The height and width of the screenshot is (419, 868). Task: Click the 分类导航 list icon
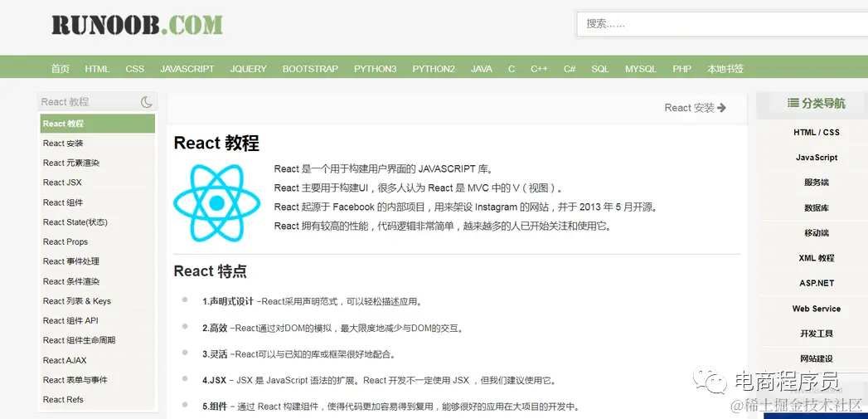pos(793,103)
